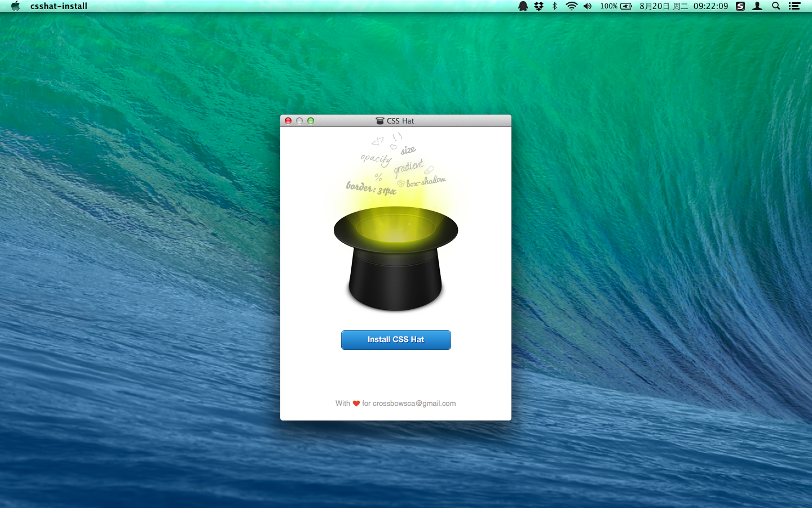Open the user account menu icon
The width and height of the screenshot is (812, 508).
point(757,6)
